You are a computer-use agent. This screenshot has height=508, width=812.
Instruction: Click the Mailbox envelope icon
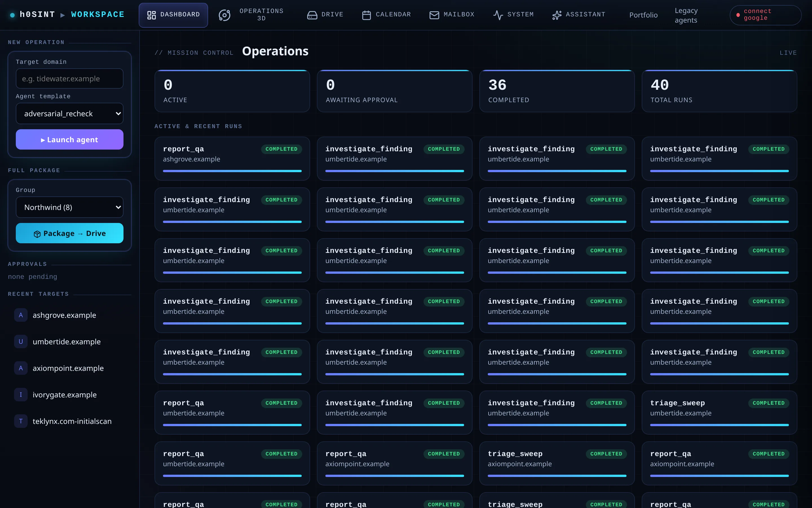434,15
